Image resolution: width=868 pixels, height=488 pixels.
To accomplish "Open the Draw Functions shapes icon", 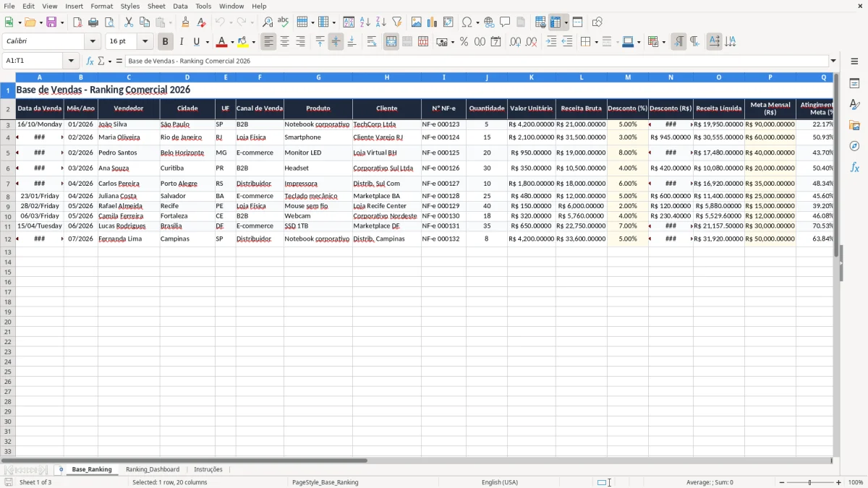I will point(597,22).
